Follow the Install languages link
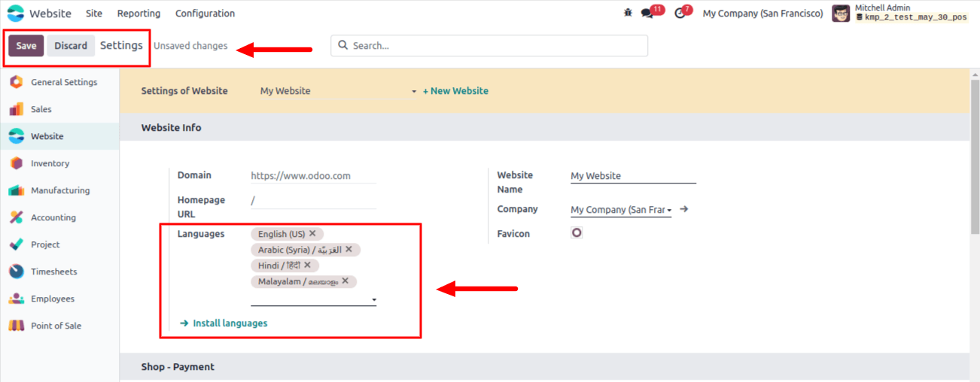Screen dimensions: 980x382 [x=224, y=323]
